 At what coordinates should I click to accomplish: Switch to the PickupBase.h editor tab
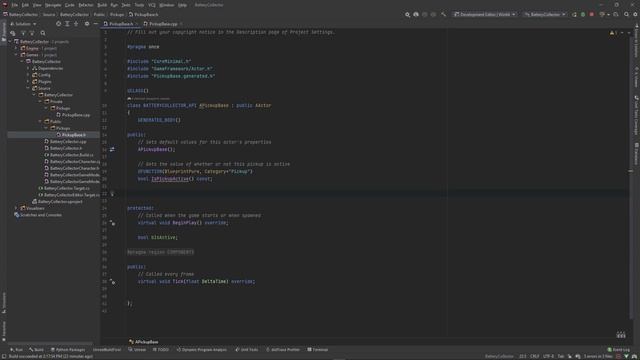click(x=119, y=24)
